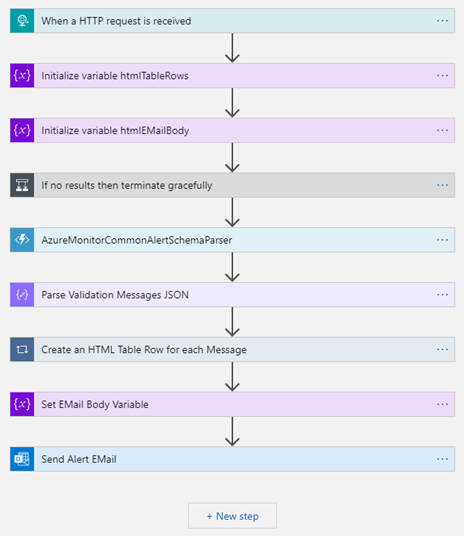Open ellipsis menu for Initialize variable htmlTableRows

[442, 76]
